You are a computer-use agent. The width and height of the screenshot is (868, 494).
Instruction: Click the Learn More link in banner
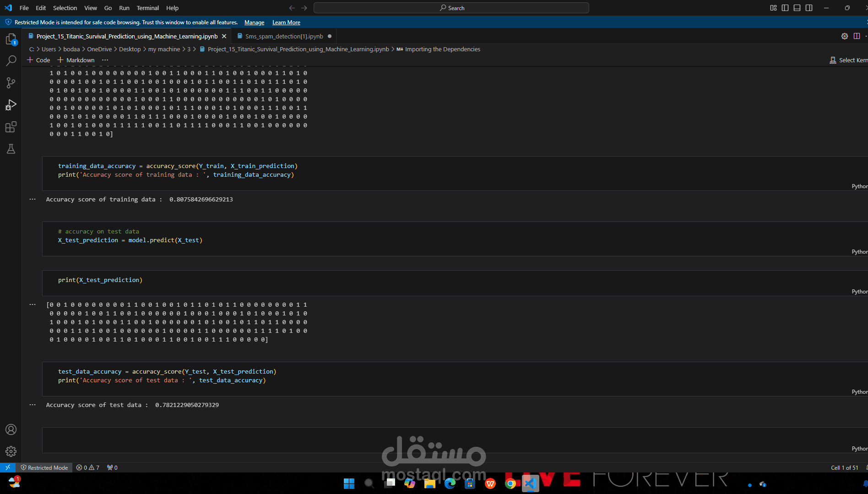tap(286, 22)
